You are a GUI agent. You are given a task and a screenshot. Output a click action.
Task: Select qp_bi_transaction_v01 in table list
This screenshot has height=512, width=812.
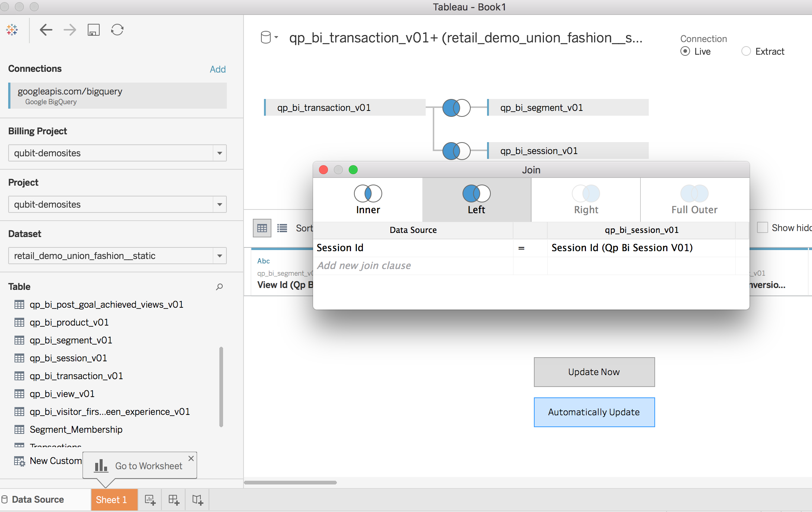tap(76, 376)
